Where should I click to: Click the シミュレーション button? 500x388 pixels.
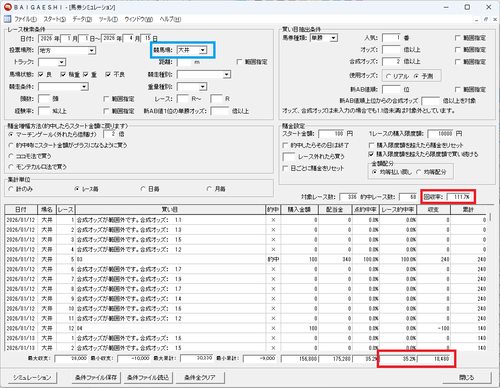(x=32, y=378)
